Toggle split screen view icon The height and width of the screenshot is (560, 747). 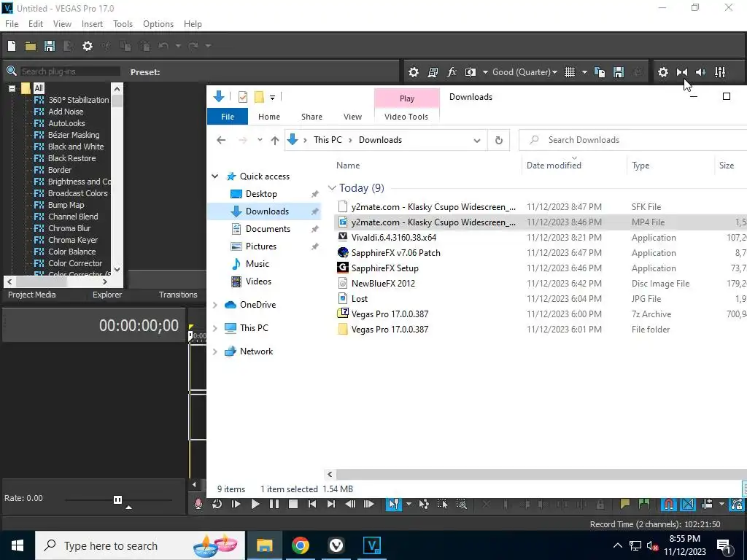(471, 72)
